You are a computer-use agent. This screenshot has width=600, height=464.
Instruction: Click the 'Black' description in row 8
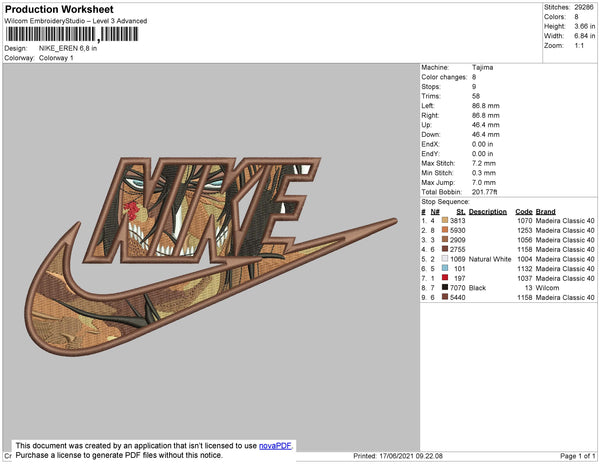[x=477, y=288]
